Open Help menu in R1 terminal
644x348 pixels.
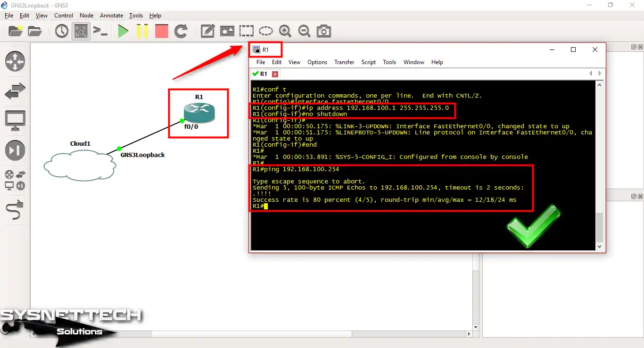[437, 62]
